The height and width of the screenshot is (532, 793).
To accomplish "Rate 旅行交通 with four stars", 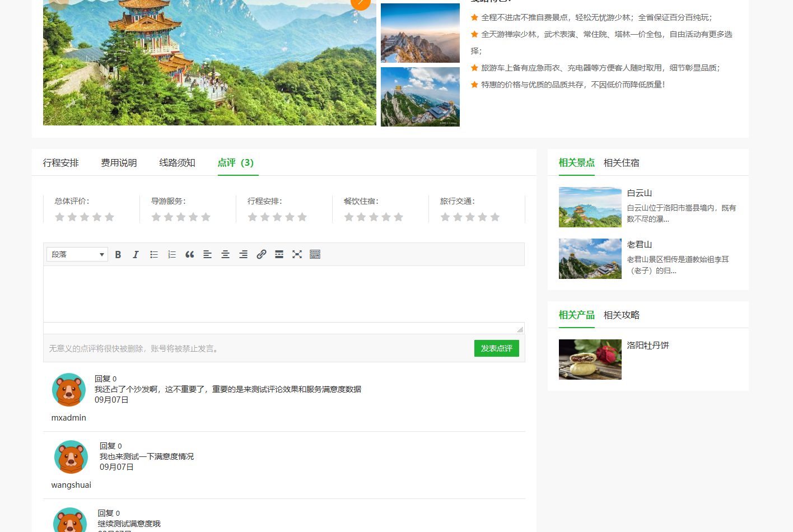I will click(x=482, y=217).
